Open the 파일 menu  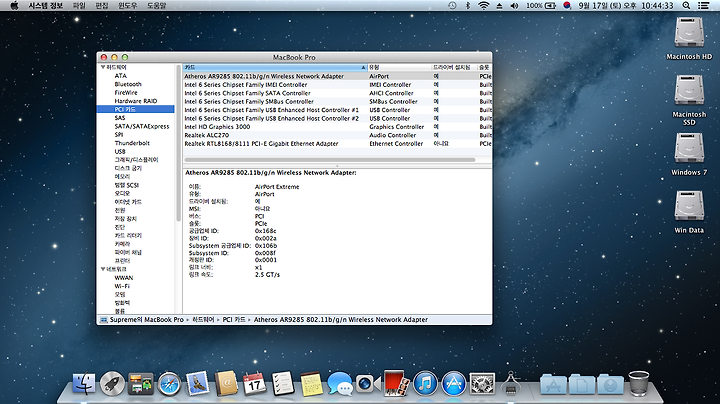pyautogui.click(x=79, y=6)
